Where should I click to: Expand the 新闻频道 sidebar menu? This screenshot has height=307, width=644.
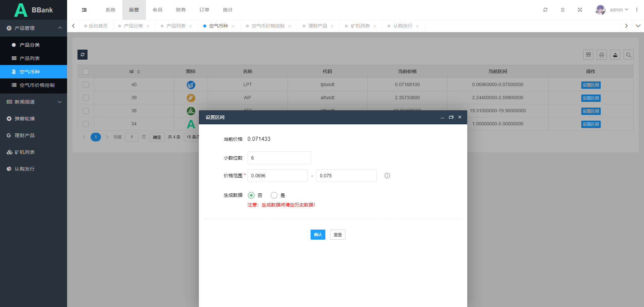[x=34, y=102]
